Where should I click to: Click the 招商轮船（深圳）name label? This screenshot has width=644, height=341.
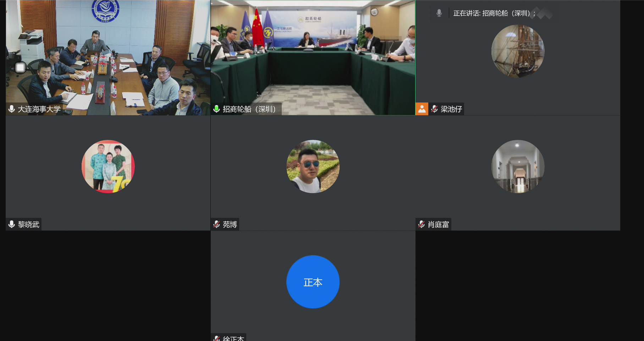click(249, 109)
